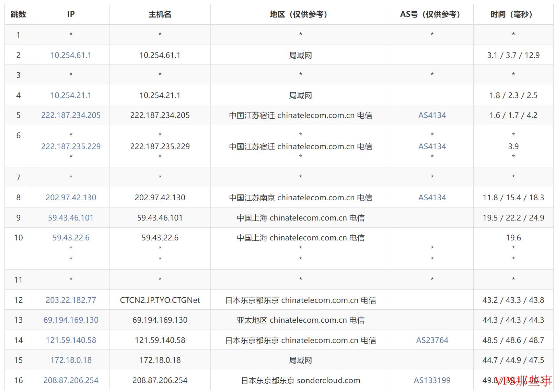The width and height of the screenshot is (556, 392).
Task: Click time value 11.8 / 15.4 / 18.3
Action: pos(513,198)
